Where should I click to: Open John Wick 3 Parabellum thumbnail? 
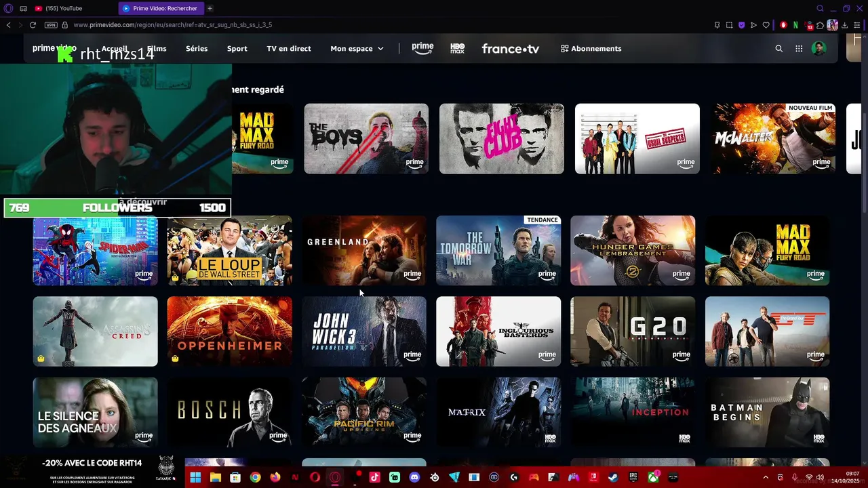364,331
